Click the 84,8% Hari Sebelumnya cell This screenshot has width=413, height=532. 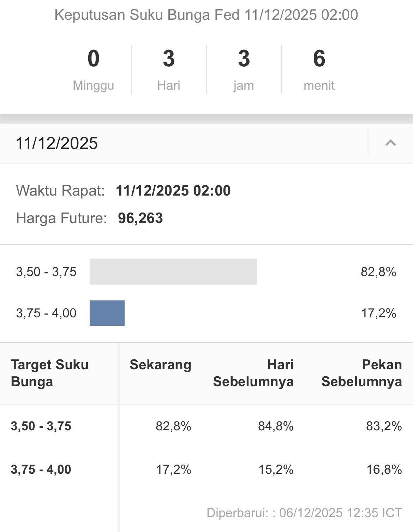[276, 426]
